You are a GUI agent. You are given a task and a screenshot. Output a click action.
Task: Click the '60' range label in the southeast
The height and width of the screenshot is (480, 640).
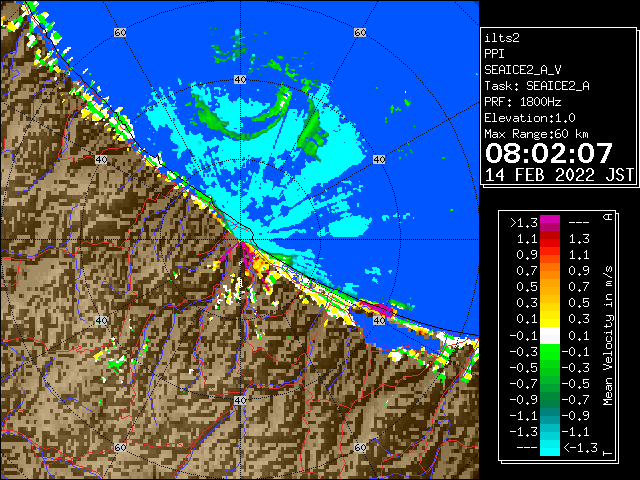coord(360,447)
